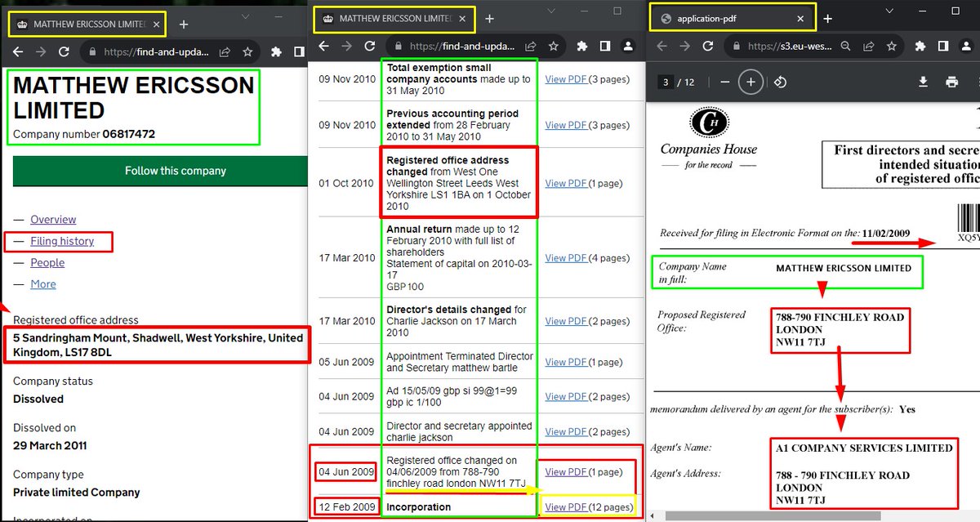This screenshot has width=980, height=522.
Task: Zoom in the PDF with the plus button
Action: (751, 82)
